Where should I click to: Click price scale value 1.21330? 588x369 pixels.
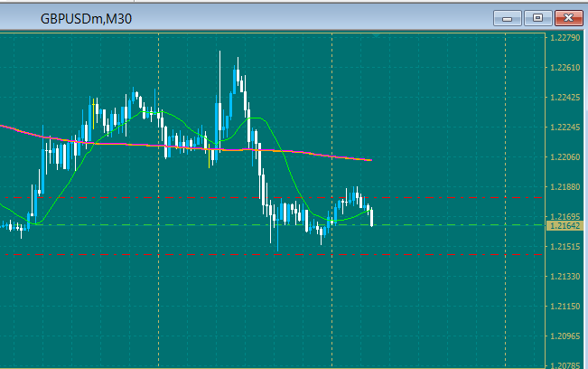[x=565, y=276]
